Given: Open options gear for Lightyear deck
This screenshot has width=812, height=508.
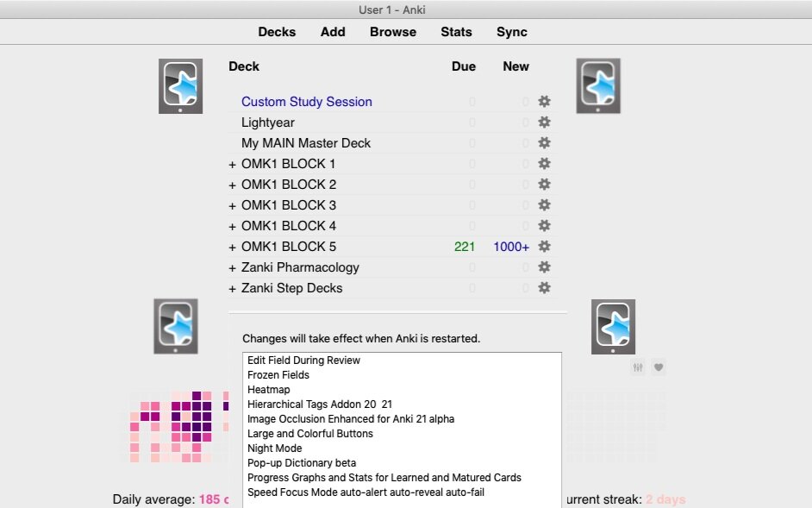Looking at the screenshot, I should click(x=544, y=122).
